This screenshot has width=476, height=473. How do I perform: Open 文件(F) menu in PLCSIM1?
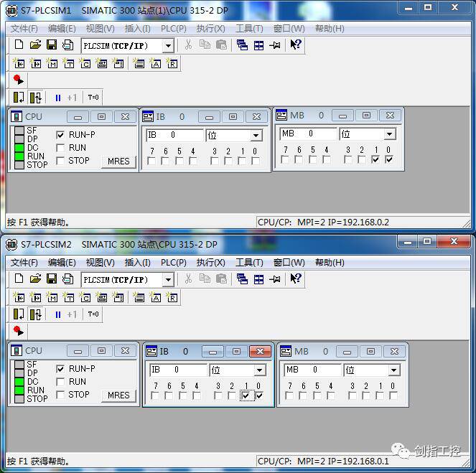click(x=24, y=29)
